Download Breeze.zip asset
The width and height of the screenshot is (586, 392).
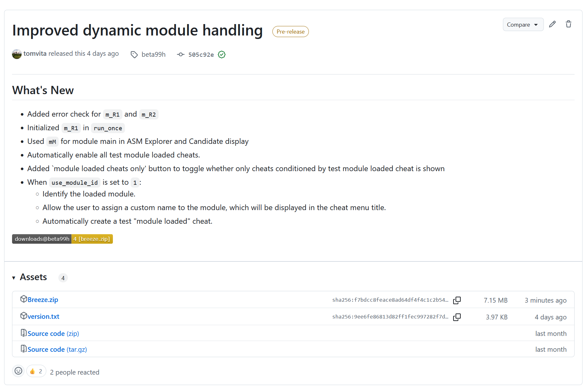(x=43, y=300)
